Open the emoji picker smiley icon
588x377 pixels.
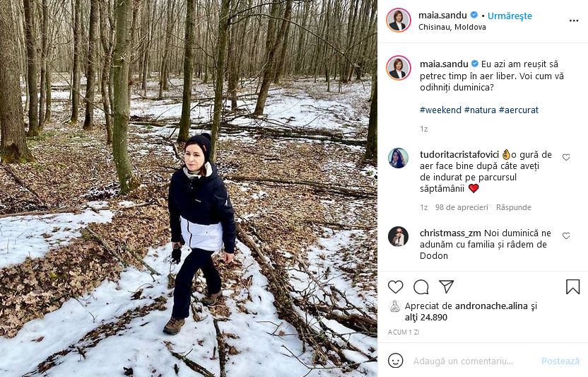click(x=396, y=361)
